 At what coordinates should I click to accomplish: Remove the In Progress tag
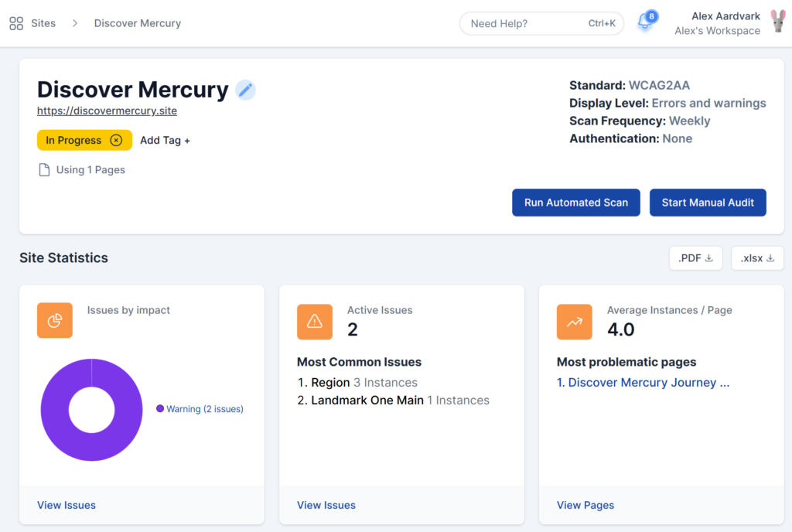point(118,140)
